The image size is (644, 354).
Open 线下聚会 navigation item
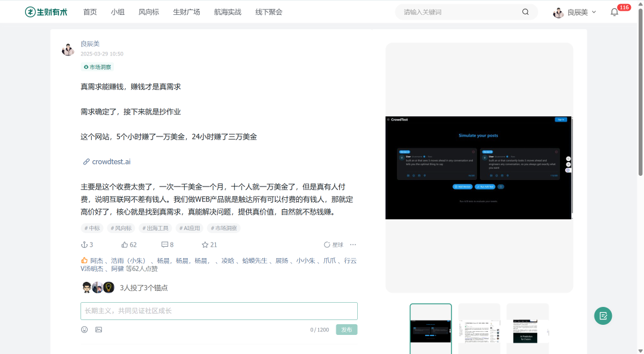268,12
